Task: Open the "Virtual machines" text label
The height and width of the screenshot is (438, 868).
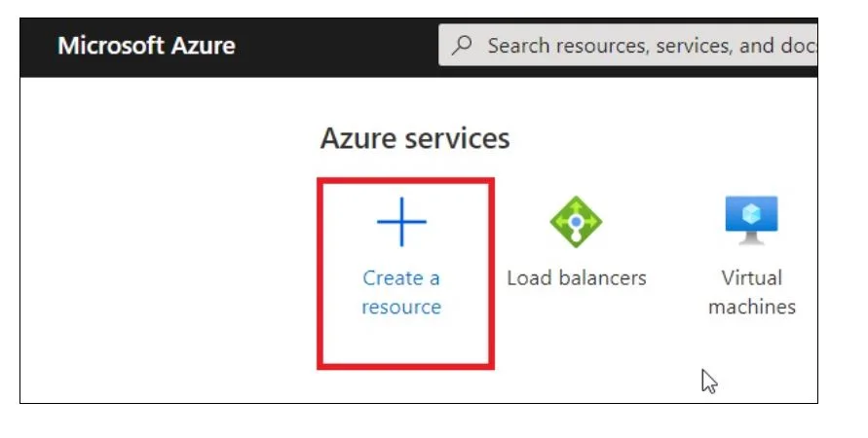Action: [x=752, y=292]
